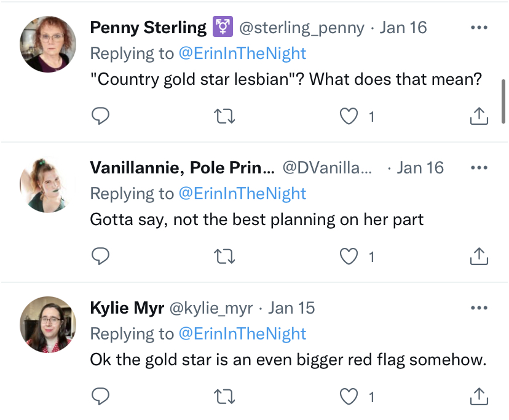Retweet Kylie Myr's red flag tweet

tap(227, 397)
